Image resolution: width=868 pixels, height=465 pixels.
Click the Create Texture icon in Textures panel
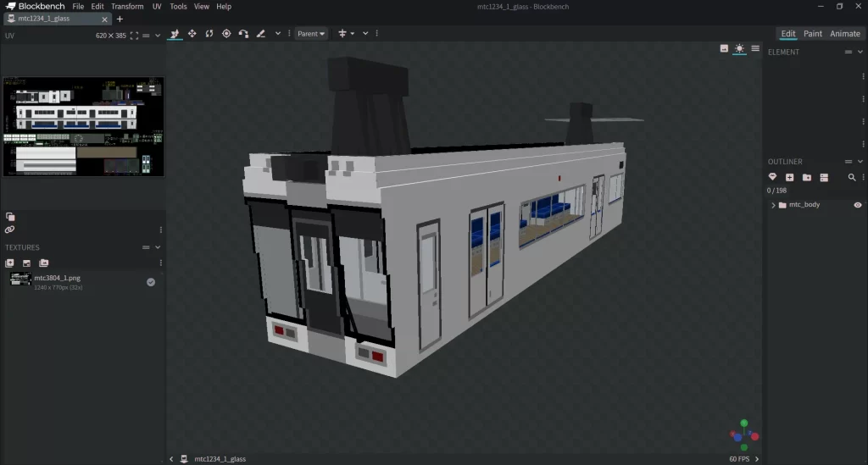tap(26, 263)
